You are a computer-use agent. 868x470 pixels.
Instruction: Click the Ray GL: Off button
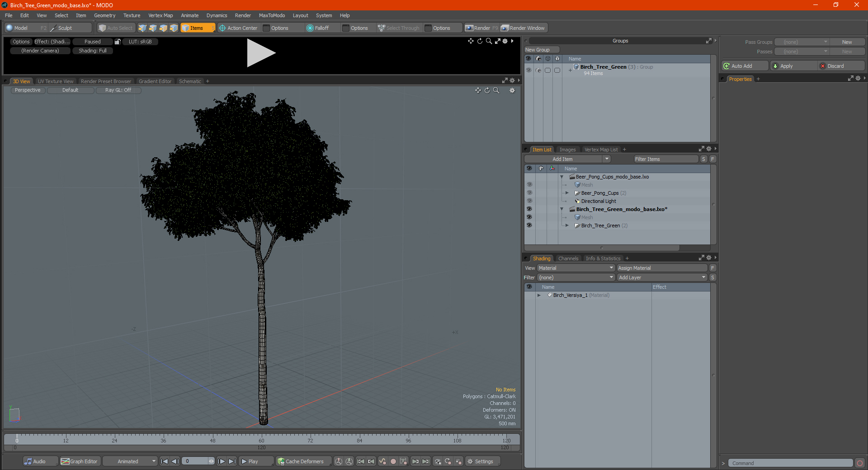pos(118,90)
